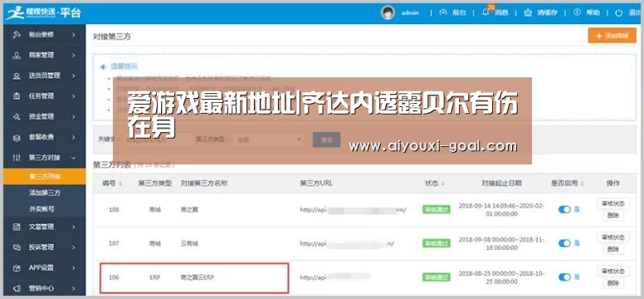Click the 送货员管理 courier icon in the sidebar
Screen dimensions: 644x299
(x=17, y=76)
